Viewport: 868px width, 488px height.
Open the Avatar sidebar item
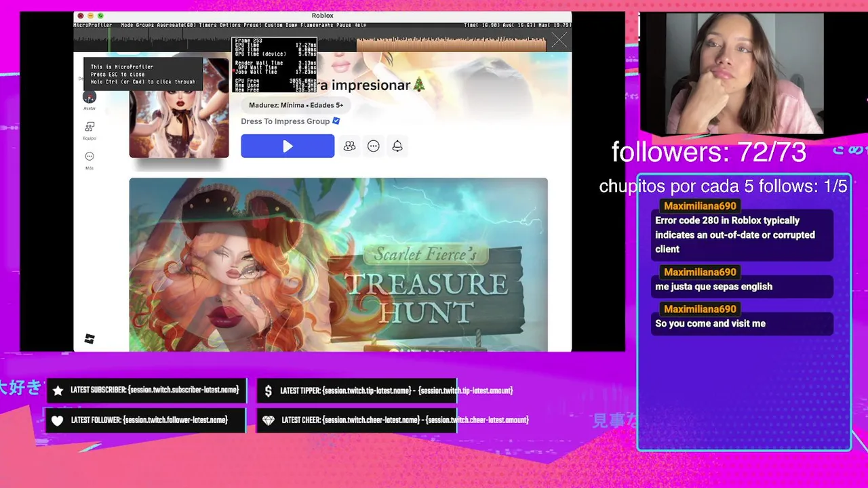90,100
